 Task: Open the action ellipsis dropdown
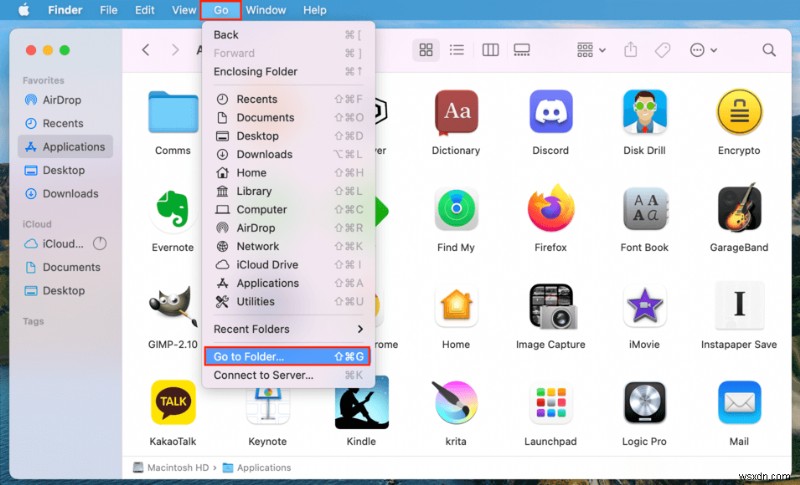(703, 50)
